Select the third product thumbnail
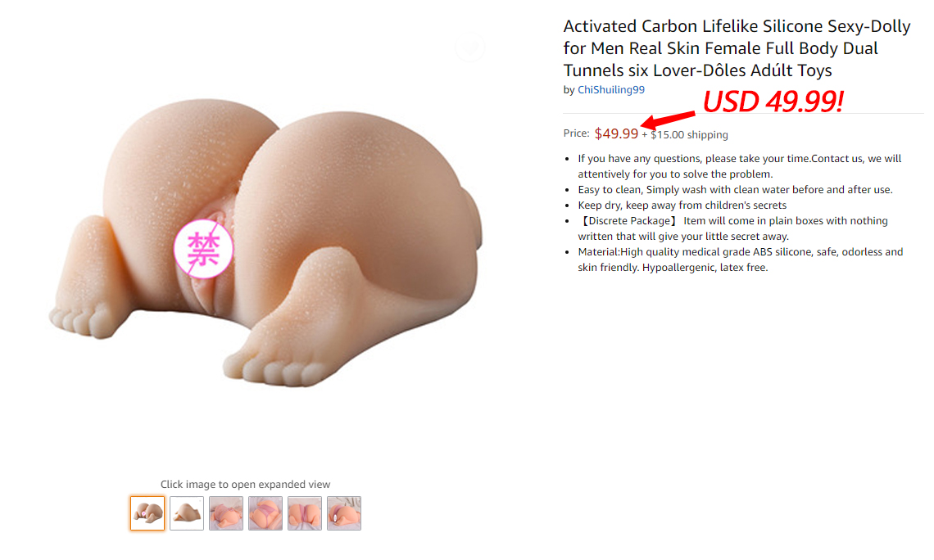The height and width of the screenshot is (560, 934). [226, 513]
